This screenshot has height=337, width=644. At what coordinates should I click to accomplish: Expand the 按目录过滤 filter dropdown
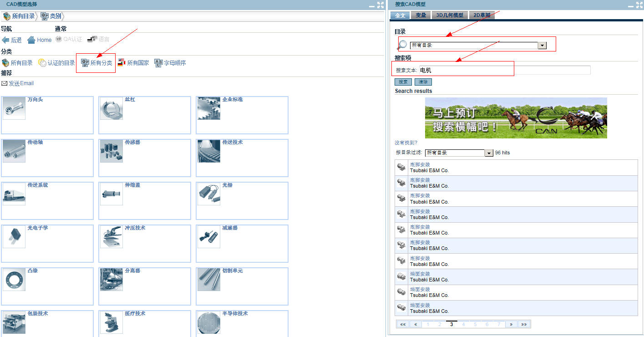(x=489, y=153)
